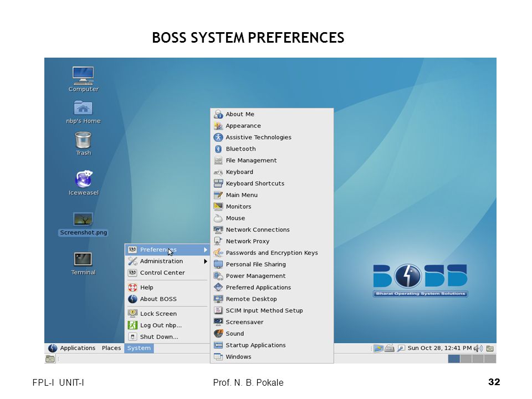Open Appearance preferences
The image size is (532, 399).
pyautogui.click(x=272, y=126)
